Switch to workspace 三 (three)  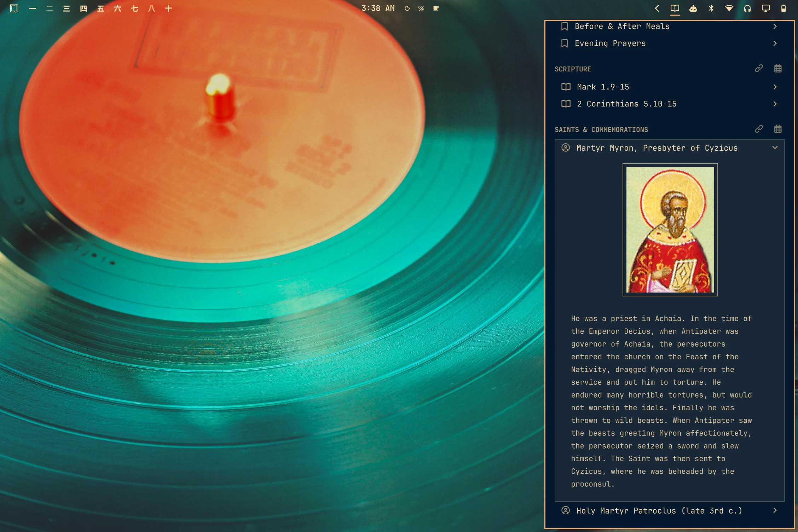click(x=66, y=8)
